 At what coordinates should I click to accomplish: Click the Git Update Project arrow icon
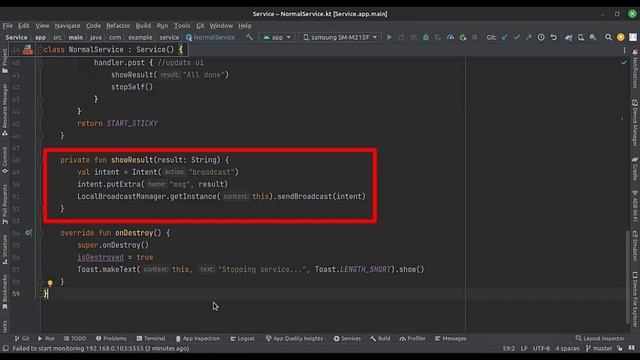(x=505, y=37)
